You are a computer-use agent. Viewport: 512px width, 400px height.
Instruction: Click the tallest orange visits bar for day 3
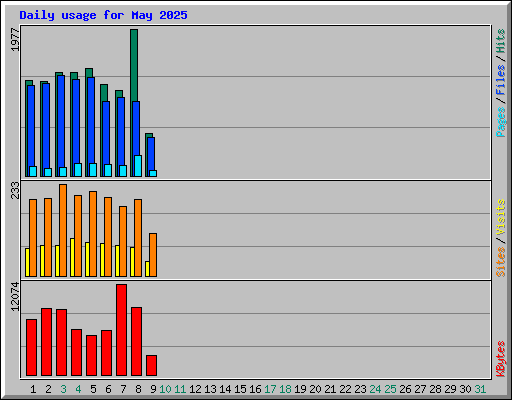63,230
